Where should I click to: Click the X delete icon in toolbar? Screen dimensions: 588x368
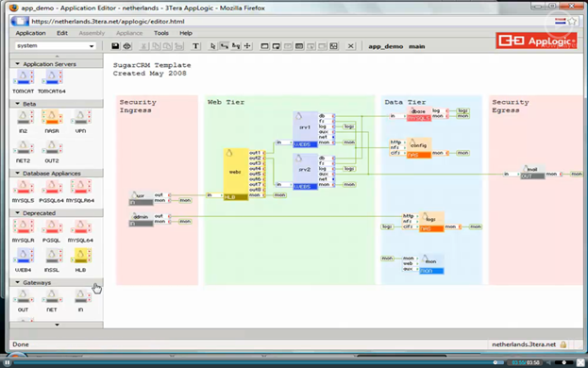(350, 46)
